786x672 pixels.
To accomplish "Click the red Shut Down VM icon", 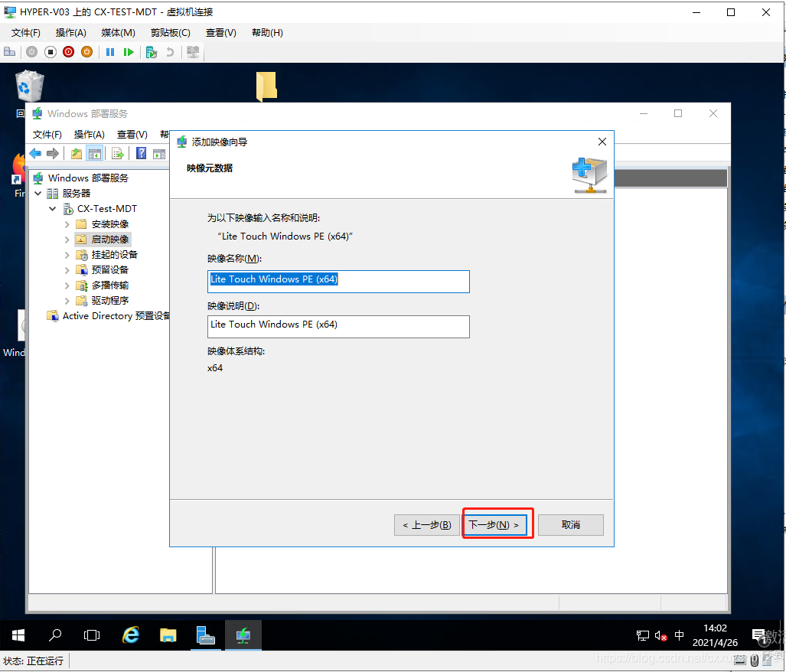I will coord(69,51).
